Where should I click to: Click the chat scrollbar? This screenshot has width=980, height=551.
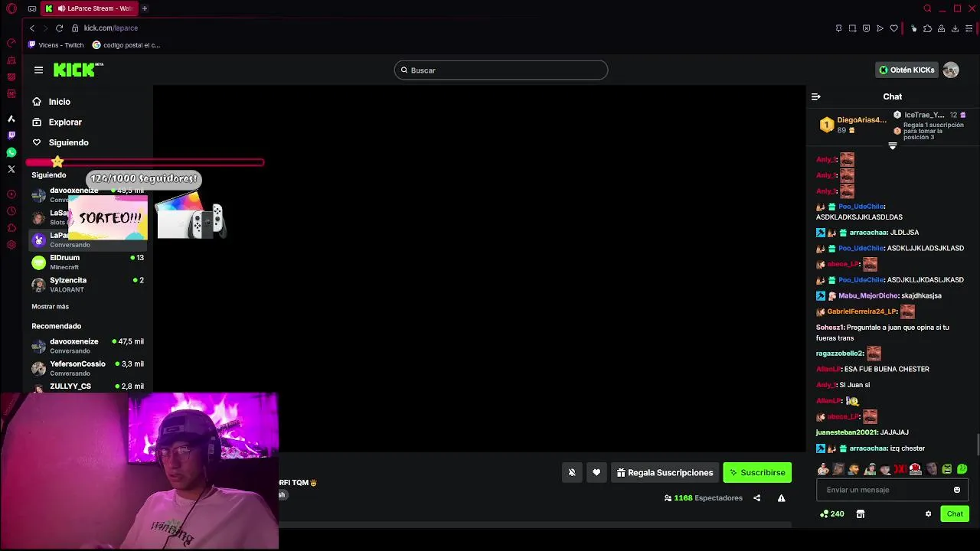tap(977, 444)
